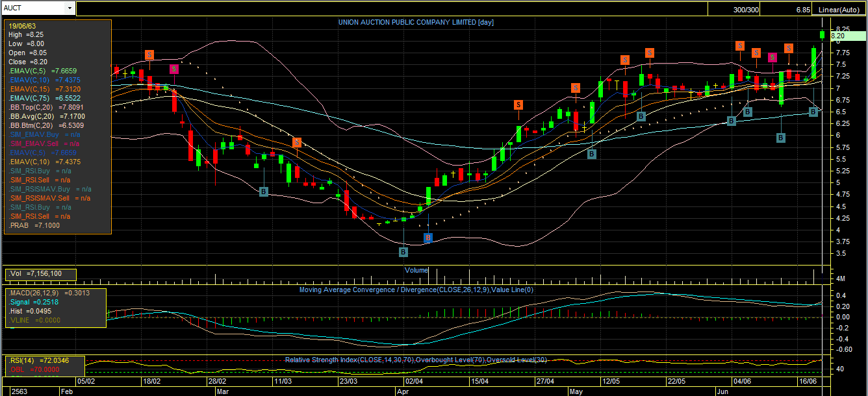Click the B marker on the cyan EMA line near 04/06

tap(732, 121)
